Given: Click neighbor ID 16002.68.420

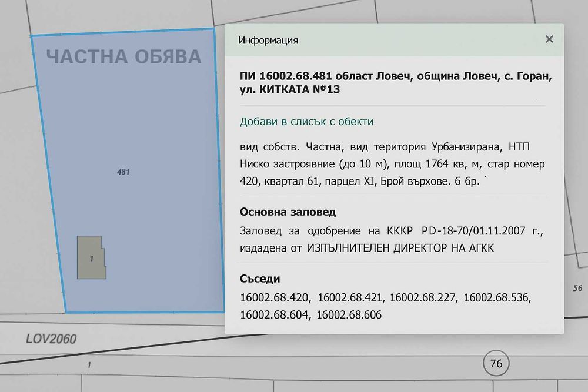Looking at the screenshot, I should click(274, 297).
